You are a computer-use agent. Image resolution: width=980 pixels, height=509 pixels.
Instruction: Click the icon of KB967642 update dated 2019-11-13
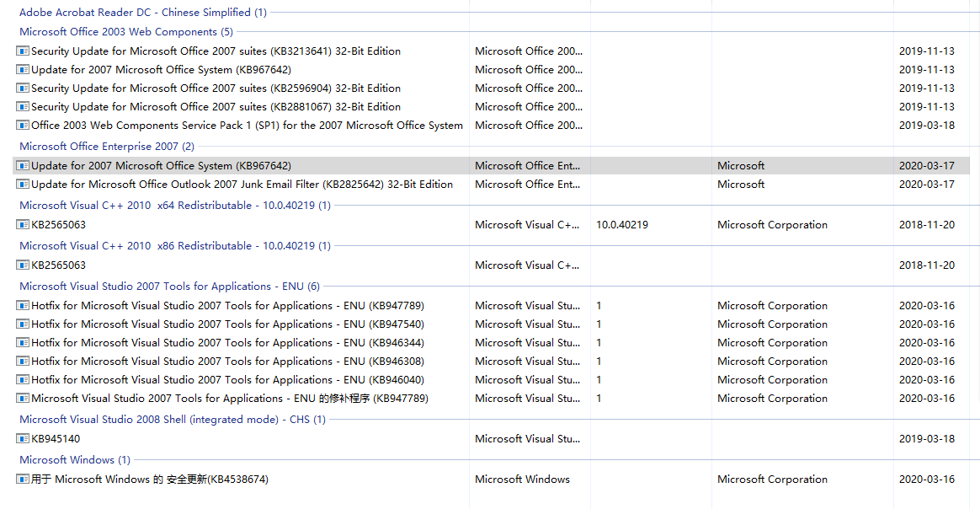[x=23, y=69]
